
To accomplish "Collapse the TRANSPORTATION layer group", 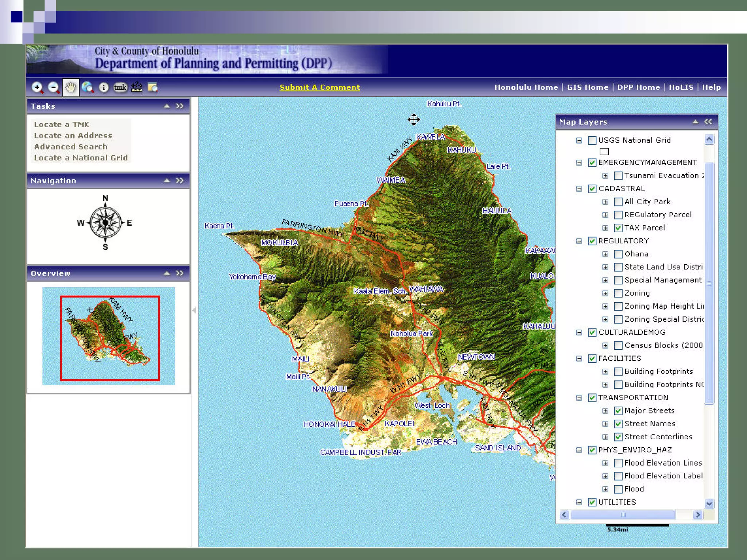I will coord(579,398).
